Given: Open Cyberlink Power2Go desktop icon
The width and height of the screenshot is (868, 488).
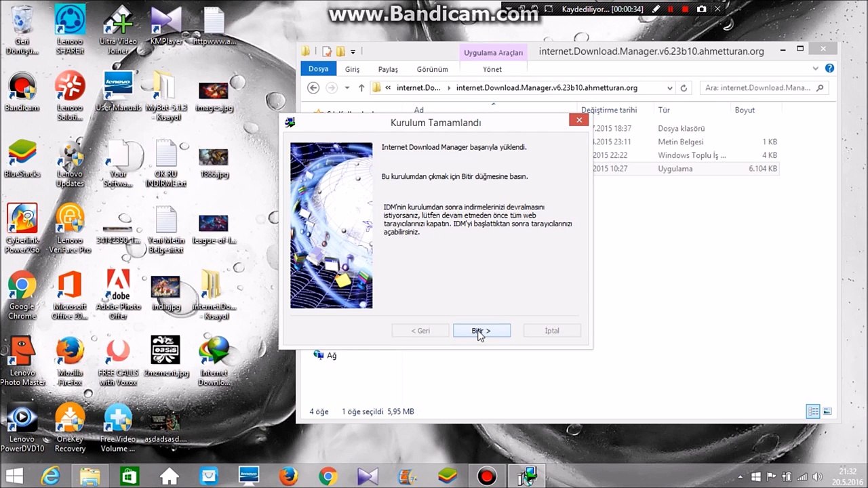Looking at the screenshot, I should click(22, 229).
